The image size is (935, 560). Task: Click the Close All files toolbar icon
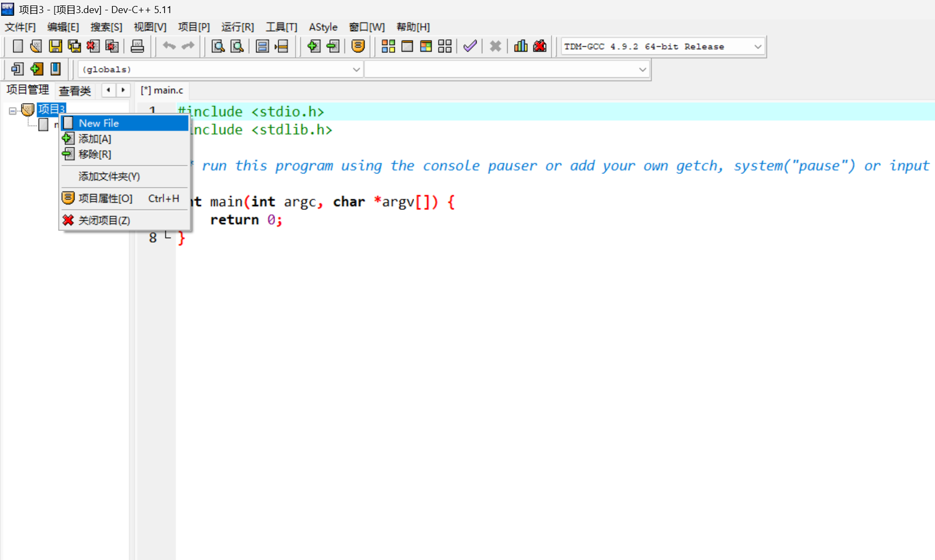112,46
